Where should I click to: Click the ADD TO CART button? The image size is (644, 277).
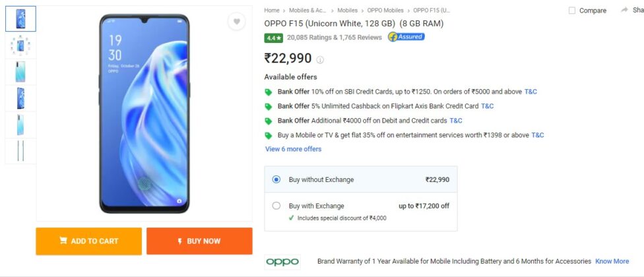tap(88, 241)
